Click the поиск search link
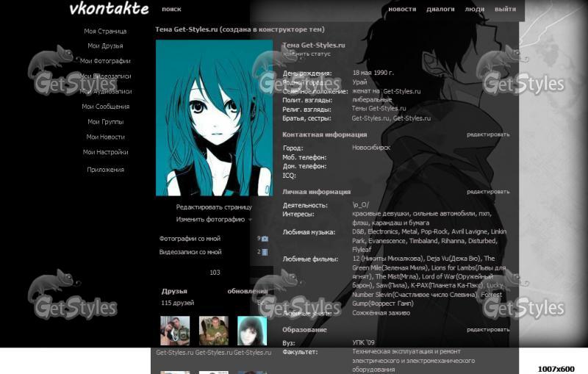 pyautogui.click(x=171, y=10)
